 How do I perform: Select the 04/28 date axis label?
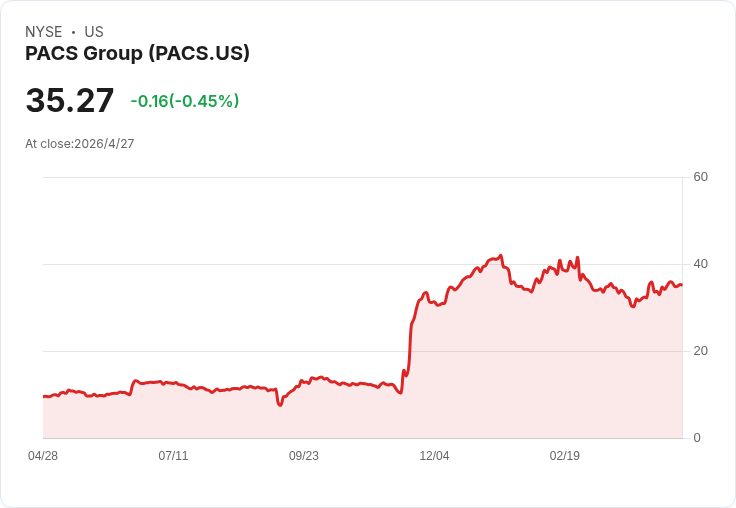[x=43, y=456]
